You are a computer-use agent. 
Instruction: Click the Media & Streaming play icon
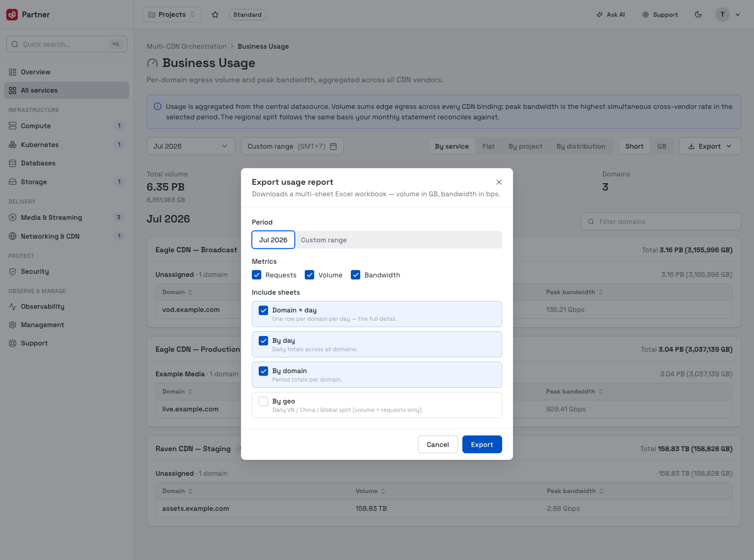click(13, 218)
